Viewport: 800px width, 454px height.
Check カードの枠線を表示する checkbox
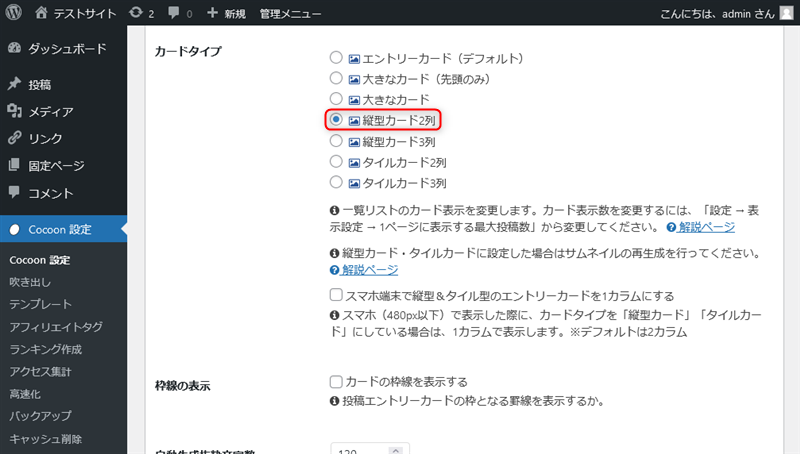(336, 382)
